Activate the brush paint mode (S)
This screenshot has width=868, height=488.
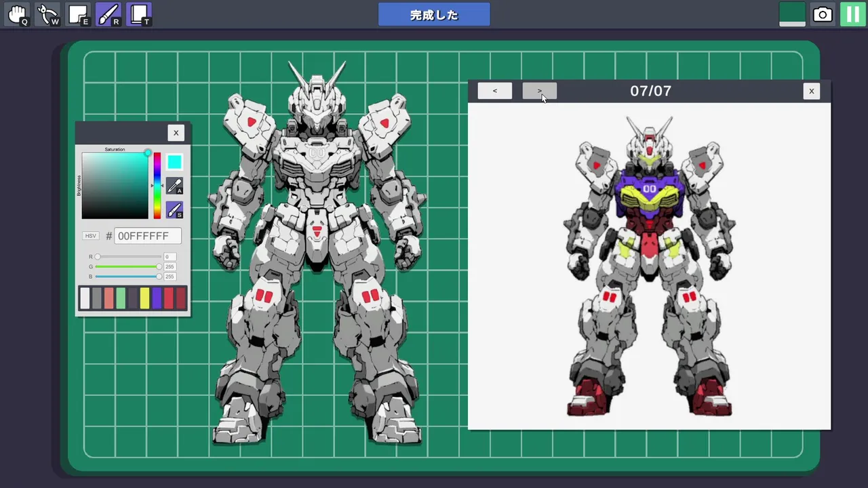pos(174,210)
